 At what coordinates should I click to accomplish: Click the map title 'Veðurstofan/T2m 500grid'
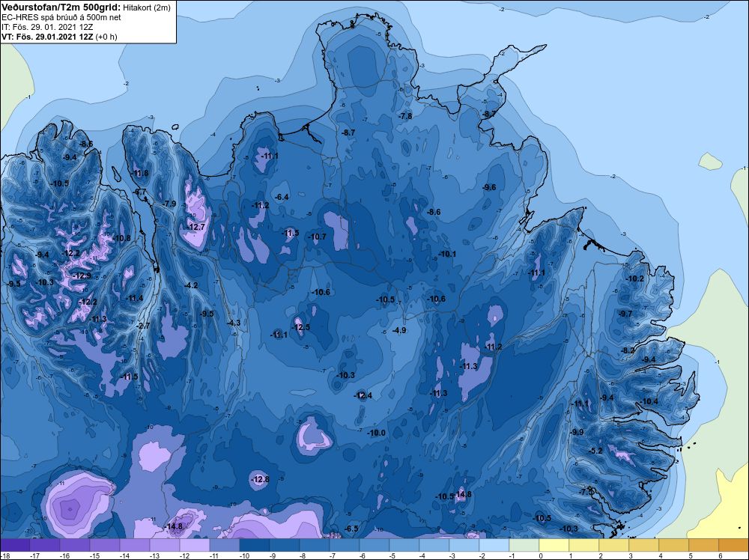pyautogui.click(x=61, y=7)
